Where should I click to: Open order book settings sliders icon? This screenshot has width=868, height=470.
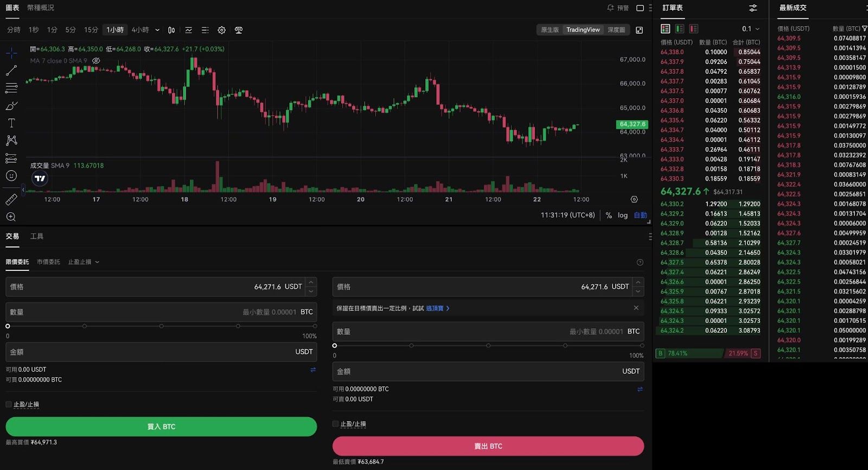[753, 8]
